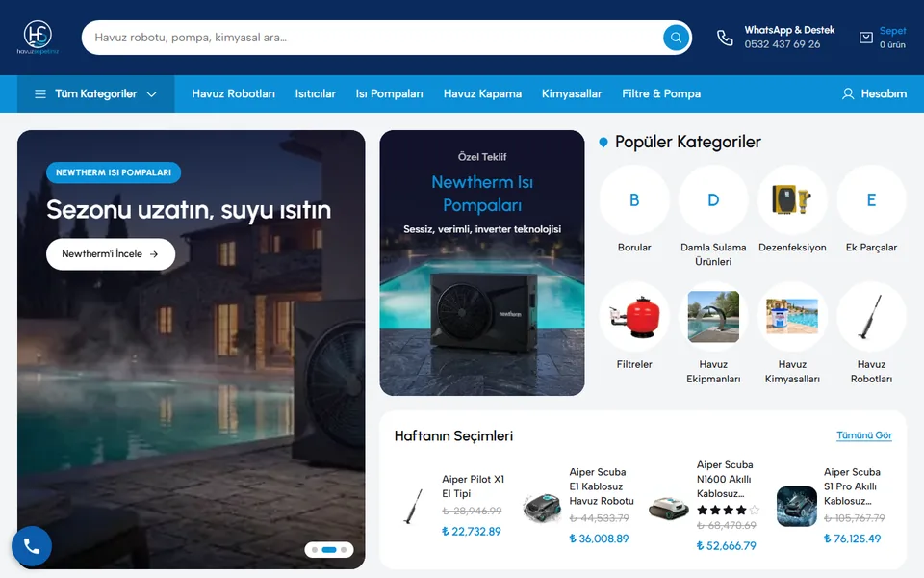Click the price ₺ 76,125.49
This screenshot has height=578, width=924.
click(x=852, y=539)
